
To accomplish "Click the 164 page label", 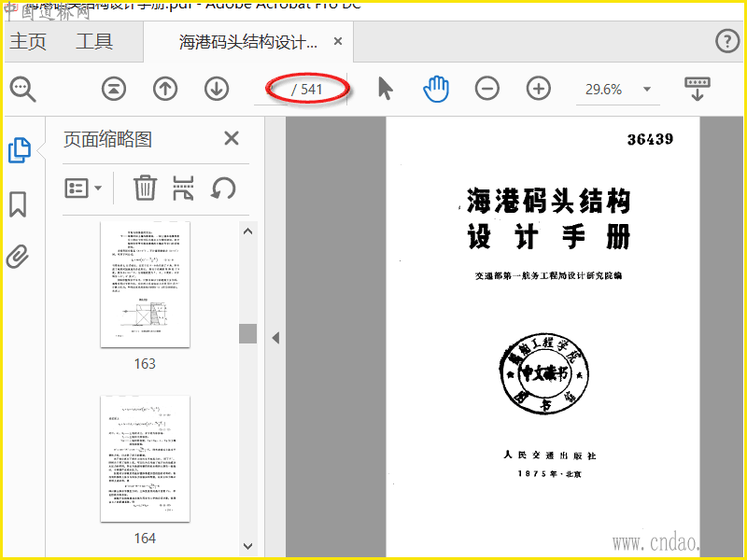I will (145, 539).
